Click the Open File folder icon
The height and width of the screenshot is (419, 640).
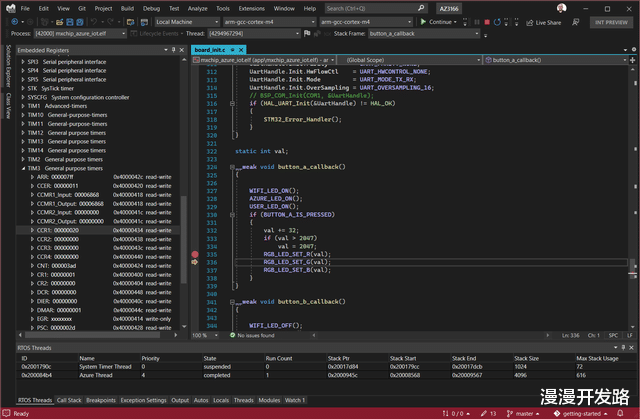point(60,22)
